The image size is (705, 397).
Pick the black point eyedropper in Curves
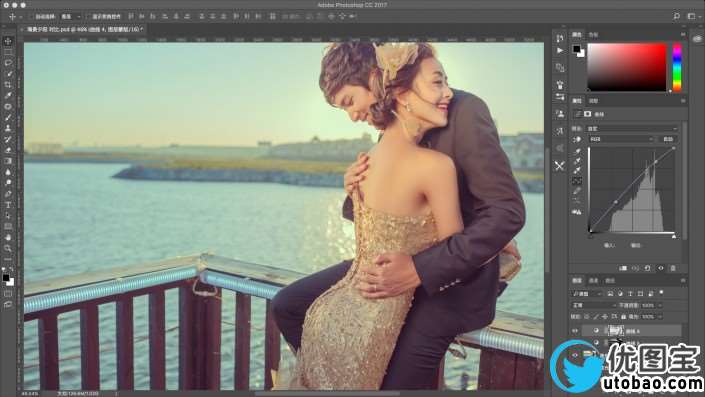[x=577, y=151]
